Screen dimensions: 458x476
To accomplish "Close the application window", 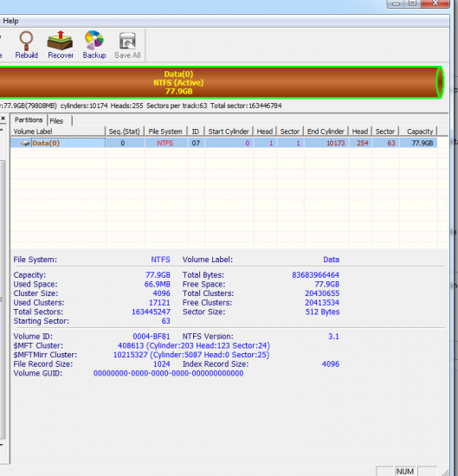I will 435,3.
